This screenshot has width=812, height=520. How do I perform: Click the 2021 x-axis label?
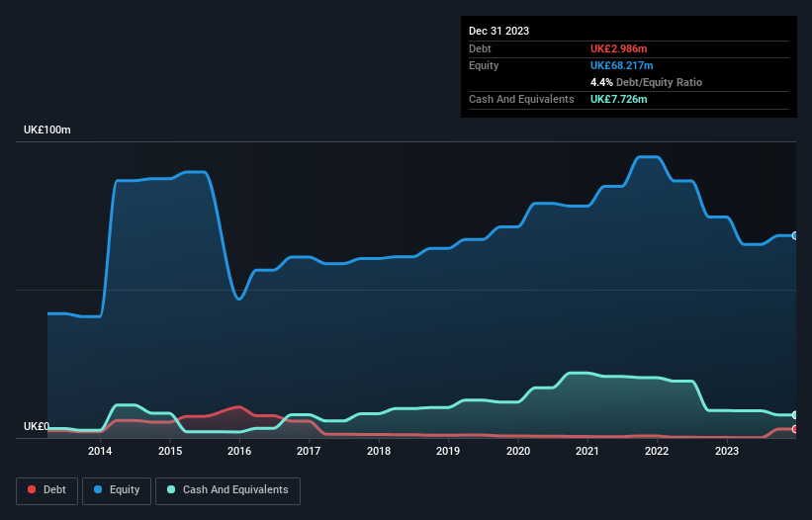coord(587,451)
